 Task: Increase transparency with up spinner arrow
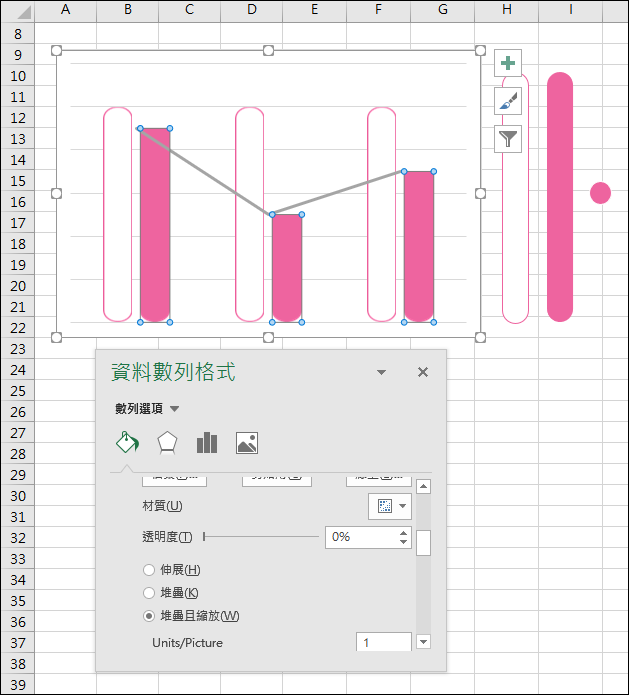[403, 533]
